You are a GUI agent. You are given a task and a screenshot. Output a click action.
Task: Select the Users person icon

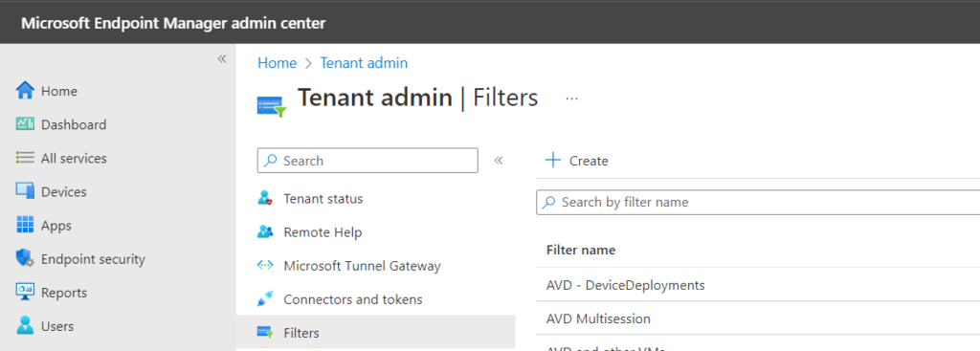pyautogui.click(x=25, y=325)
